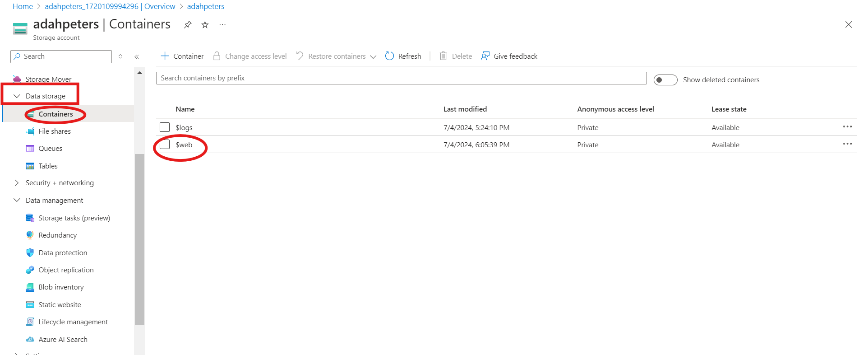Image resolution: width=868 pixels, height=355 pixels.
Task: Click the Static website icon
Action: (x=30, y=305)
